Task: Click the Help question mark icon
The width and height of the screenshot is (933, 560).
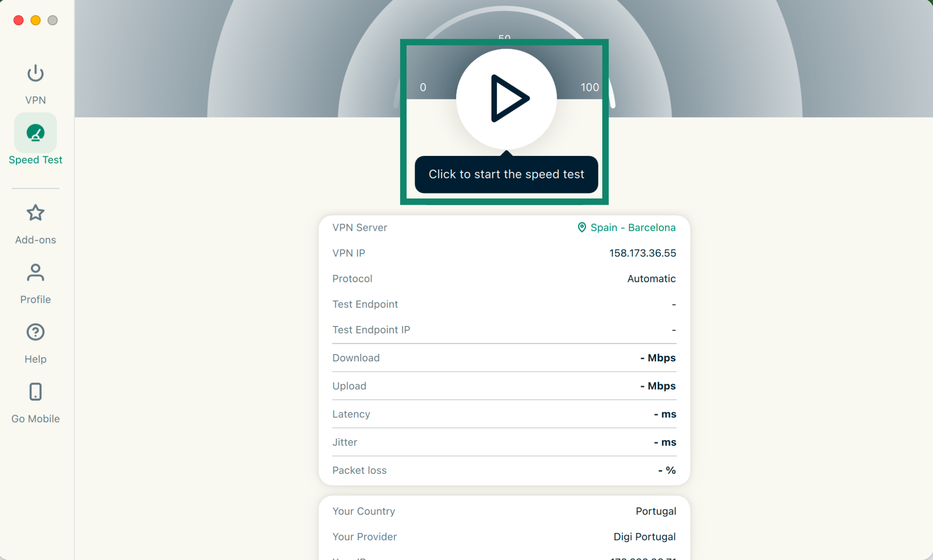Action: point(35,332)
